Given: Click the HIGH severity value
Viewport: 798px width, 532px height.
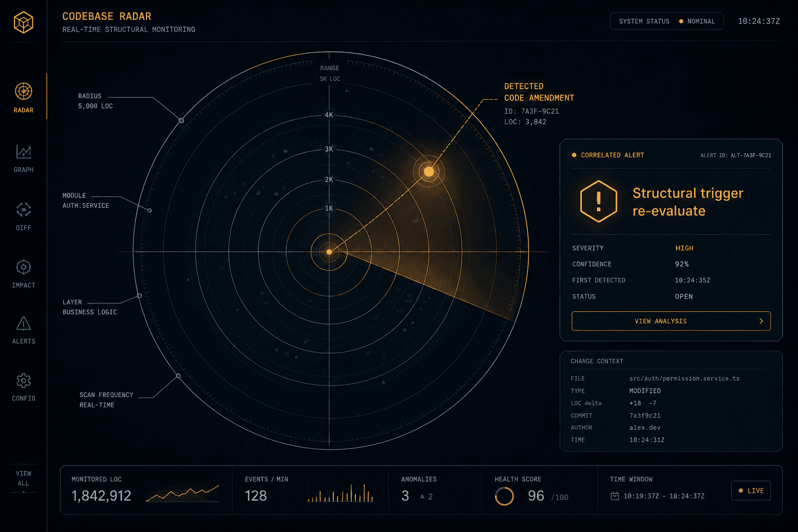Looking at the screenshot, I should pos(684,248).
